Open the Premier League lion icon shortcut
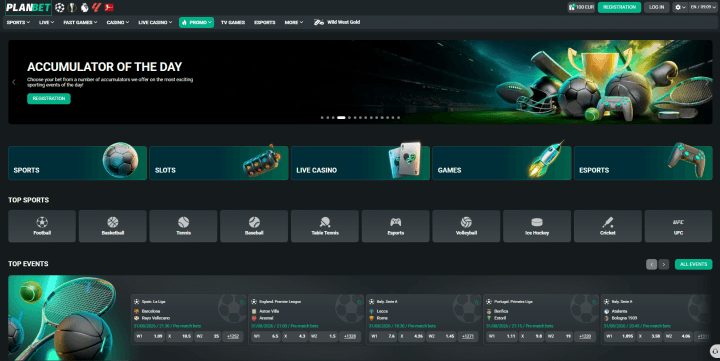Screen dimensions: 720x361 (x=84, y=7)
